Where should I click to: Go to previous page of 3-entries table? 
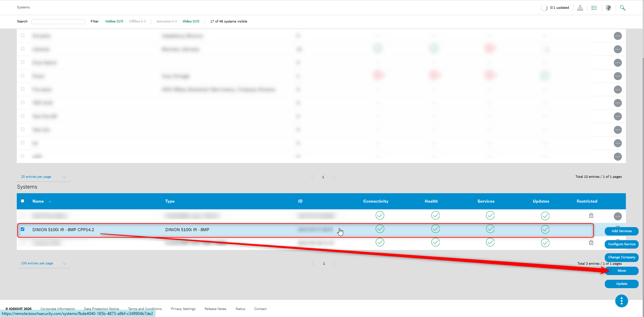coord(313,264)
